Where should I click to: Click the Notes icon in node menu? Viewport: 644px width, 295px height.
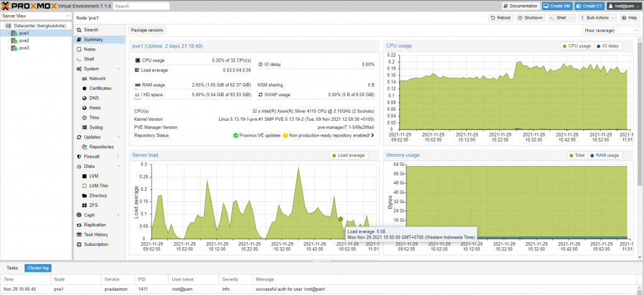(x=79, y=49)
